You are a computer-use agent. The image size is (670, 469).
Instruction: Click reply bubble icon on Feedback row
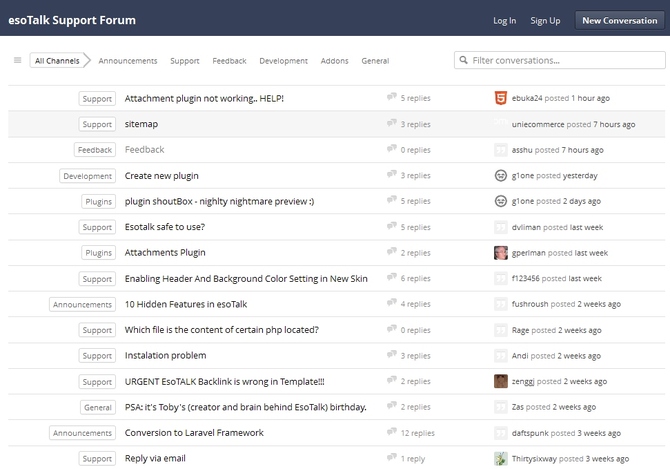391,149
